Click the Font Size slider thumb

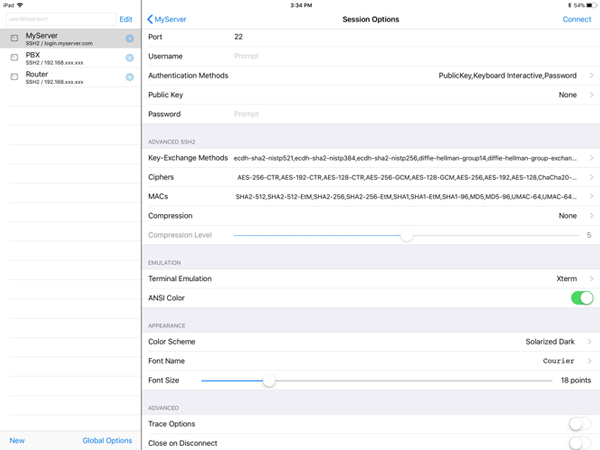click(269, 380)
